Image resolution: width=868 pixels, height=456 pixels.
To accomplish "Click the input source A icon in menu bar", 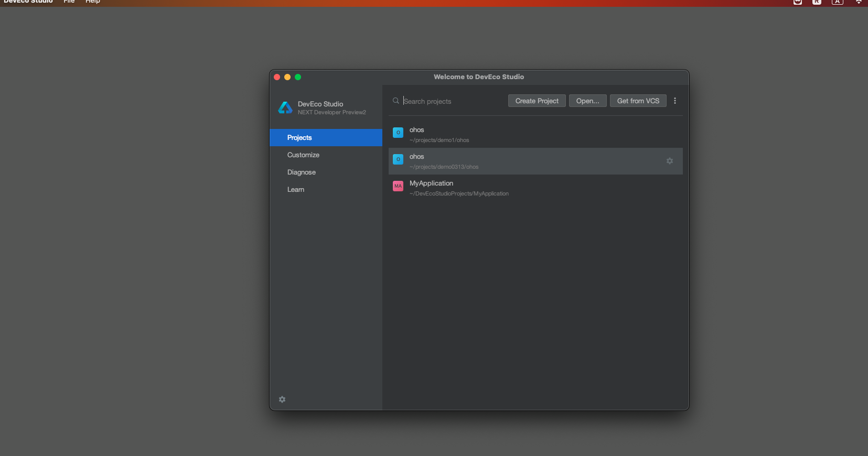I will (x=837, y=2).
